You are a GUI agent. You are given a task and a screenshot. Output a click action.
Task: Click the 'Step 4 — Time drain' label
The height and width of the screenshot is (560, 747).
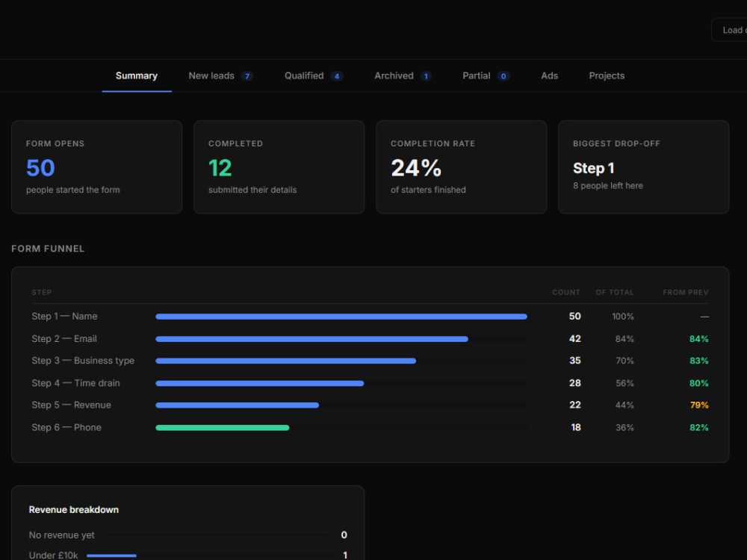pyautogui.click(x=75, y=383)
